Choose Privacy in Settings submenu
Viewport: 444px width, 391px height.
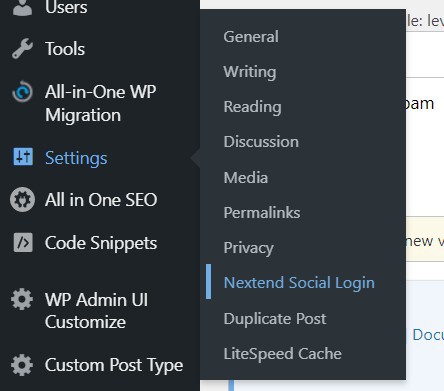(x=248, y=248)
